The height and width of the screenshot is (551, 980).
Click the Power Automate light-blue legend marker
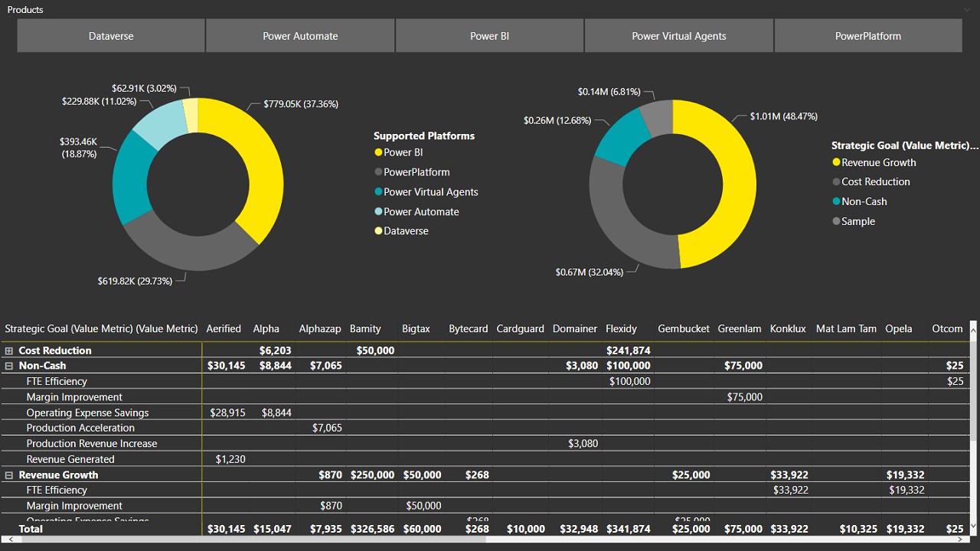tap(378, 212)
